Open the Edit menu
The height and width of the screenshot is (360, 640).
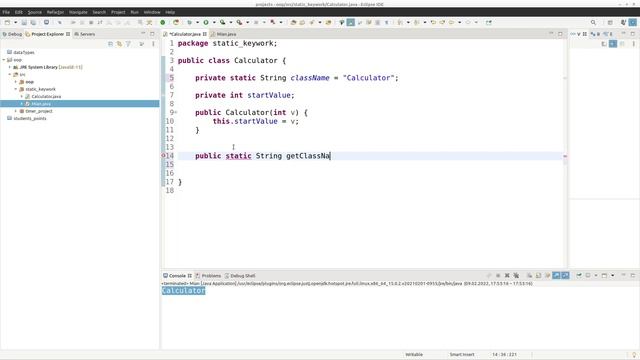19,12
